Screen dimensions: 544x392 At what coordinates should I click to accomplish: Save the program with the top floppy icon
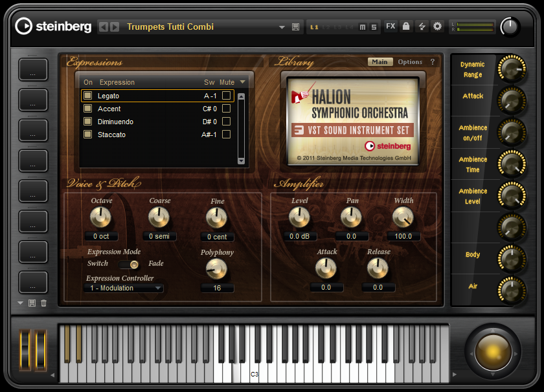pyautogui.click(x=295, y=27)
